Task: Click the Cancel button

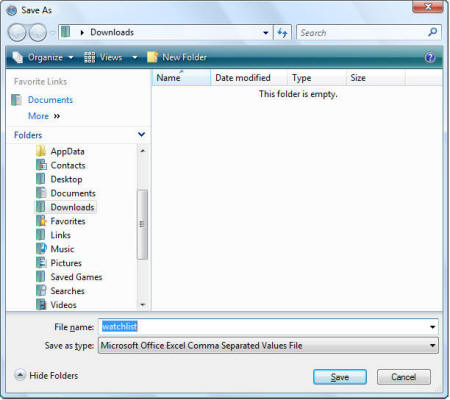Action: 404,377
